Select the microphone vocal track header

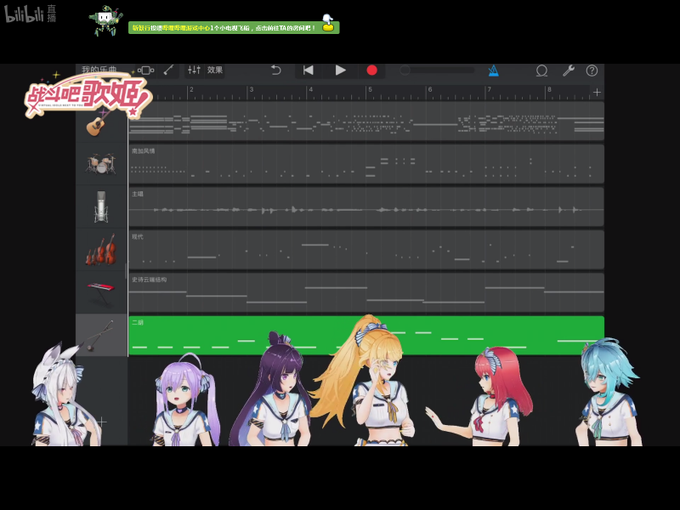pos(101,207)
